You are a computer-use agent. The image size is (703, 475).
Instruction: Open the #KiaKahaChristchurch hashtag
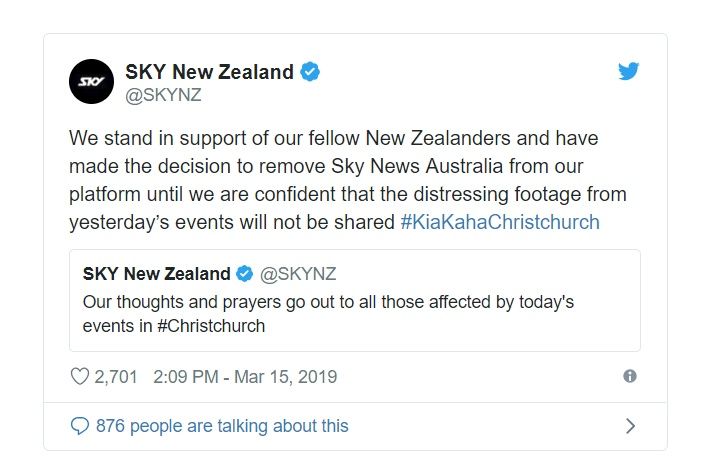coord(500,222)
